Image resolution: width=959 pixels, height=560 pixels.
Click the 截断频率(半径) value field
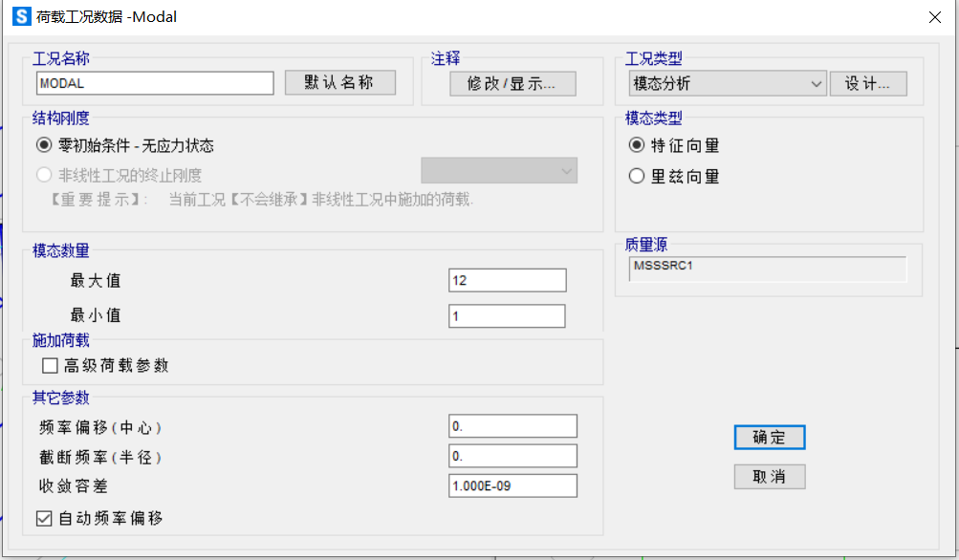[512, 456]
